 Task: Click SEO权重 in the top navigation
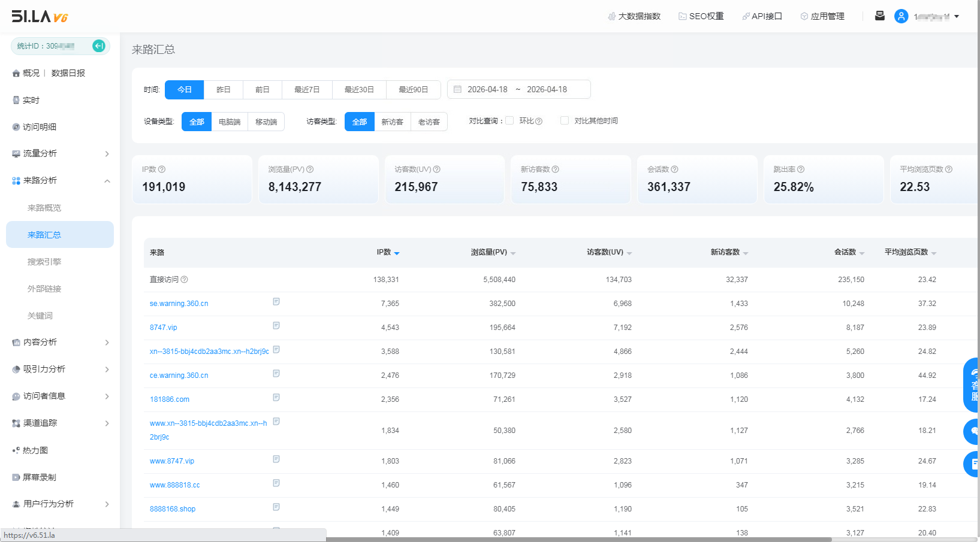coord(701,16)
